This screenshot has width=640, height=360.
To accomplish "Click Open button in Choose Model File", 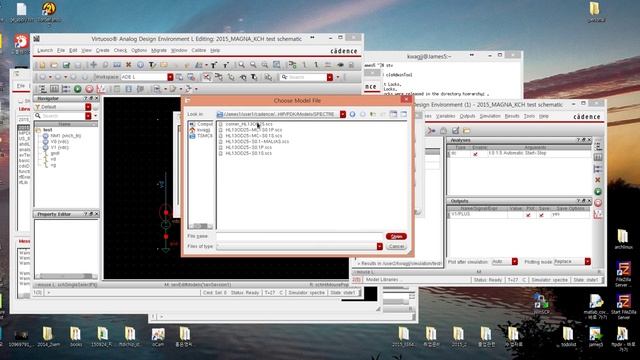I will pos(396,236).
